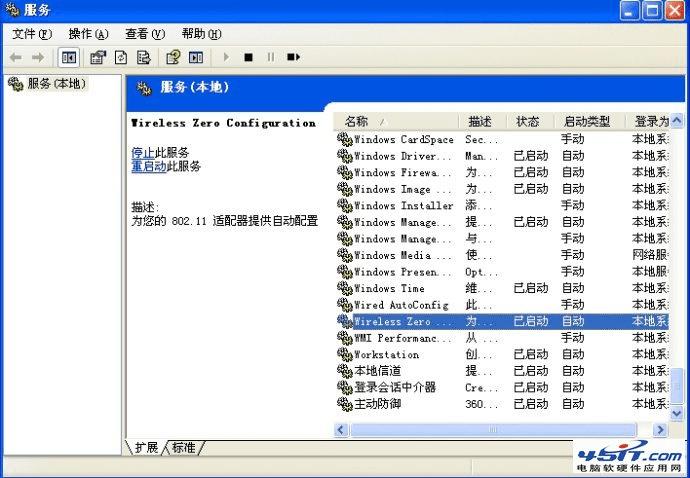Click the 重启动 service link
The width and height of the screenshot is (690, 478).
pos(149,166)
